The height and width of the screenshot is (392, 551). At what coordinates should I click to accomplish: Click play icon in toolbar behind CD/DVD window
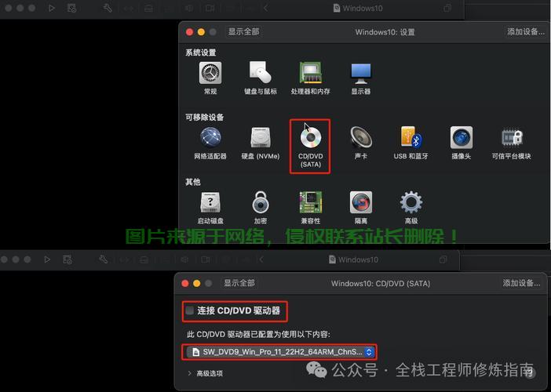(x=47, y=260)
